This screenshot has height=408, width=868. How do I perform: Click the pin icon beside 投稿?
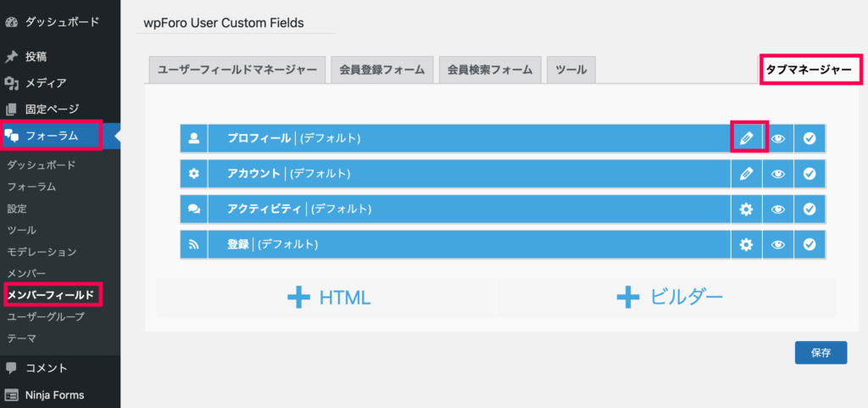(x=12, y=57)
